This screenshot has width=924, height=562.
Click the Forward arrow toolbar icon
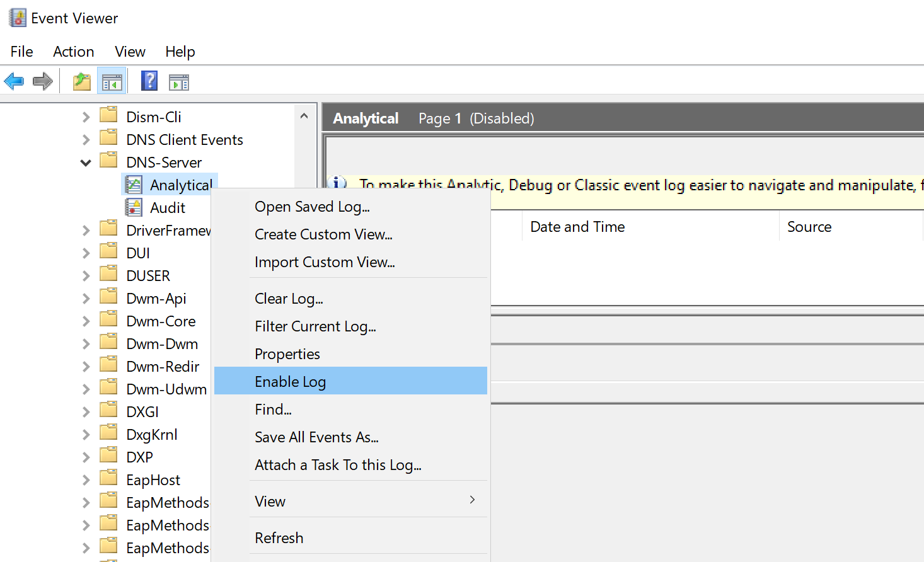[x=43, y=81]
